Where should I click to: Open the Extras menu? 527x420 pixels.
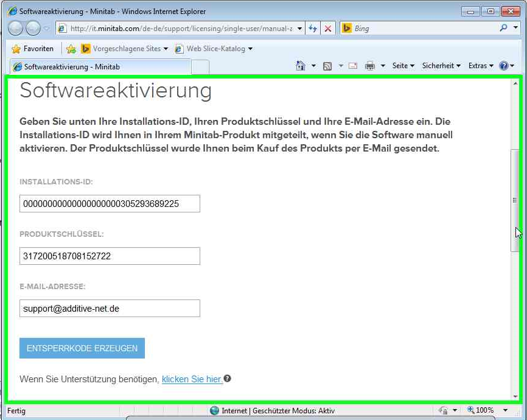click(481, 66)
